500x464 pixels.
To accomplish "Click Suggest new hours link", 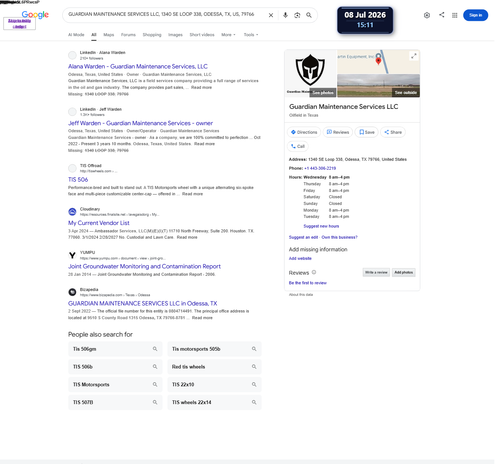I will pyautogui.click(x=321, y=226).
